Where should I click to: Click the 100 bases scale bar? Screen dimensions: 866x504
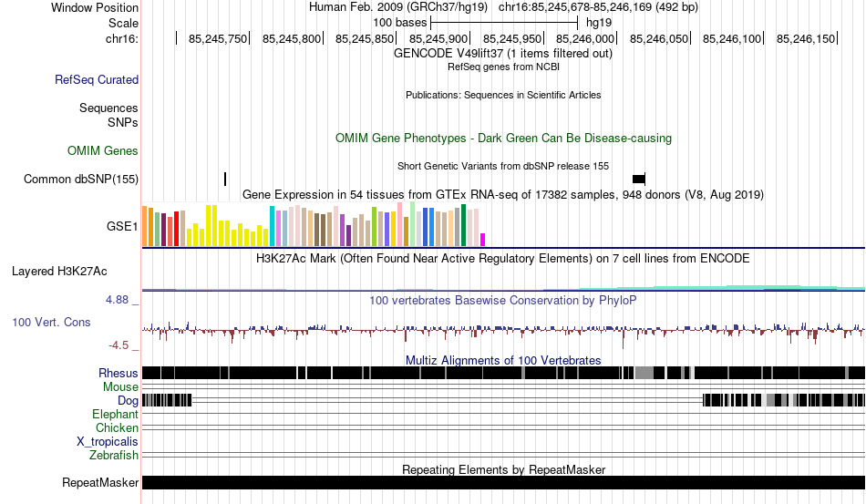[x=504, y=23]
